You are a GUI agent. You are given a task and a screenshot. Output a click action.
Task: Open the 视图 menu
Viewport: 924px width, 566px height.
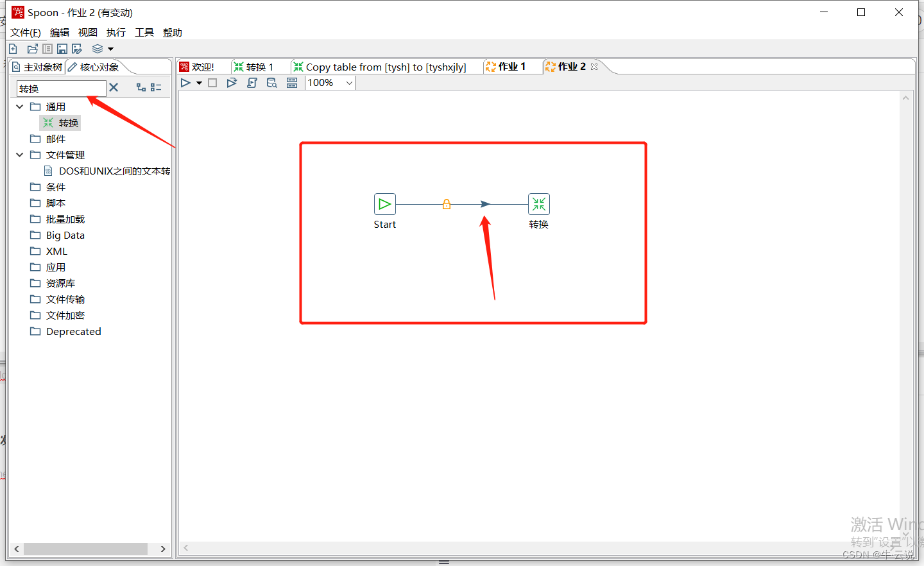[88, 33]
